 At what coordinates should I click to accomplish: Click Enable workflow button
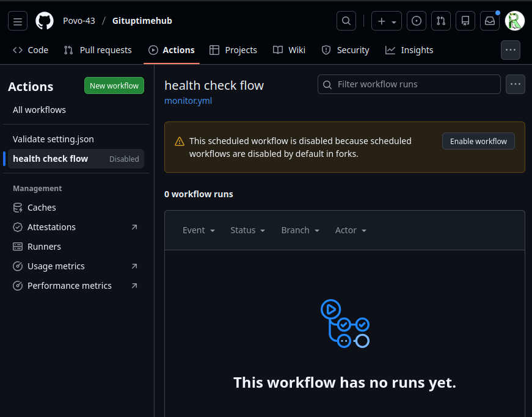pyautogui.click(x=478, y=141)
